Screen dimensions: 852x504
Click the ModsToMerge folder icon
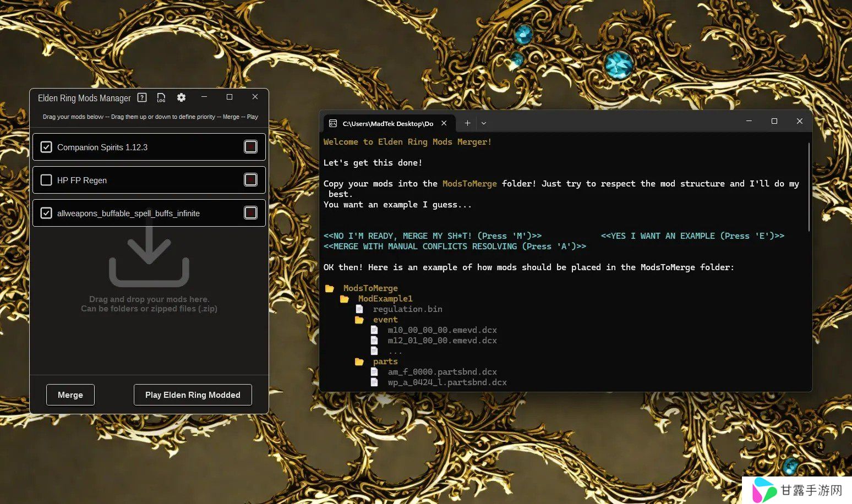click(x=330, y=288)
